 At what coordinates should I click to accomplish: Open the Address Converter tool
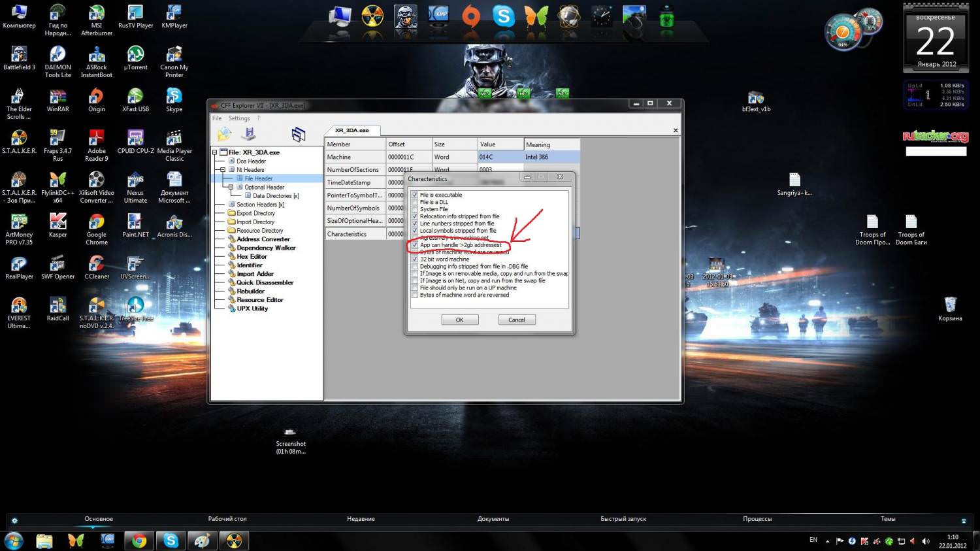pos(263,239)
